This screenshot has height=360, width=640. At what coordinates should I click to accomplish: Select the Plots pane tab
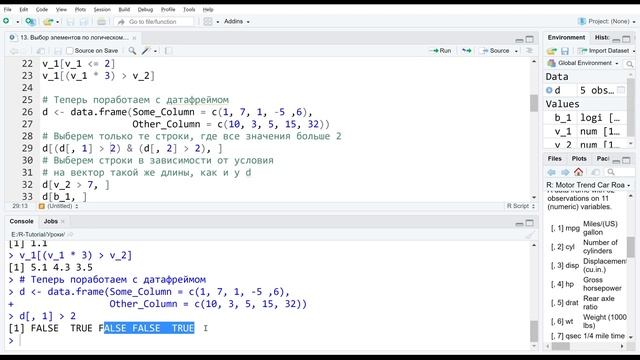click(x=579, y=159)
